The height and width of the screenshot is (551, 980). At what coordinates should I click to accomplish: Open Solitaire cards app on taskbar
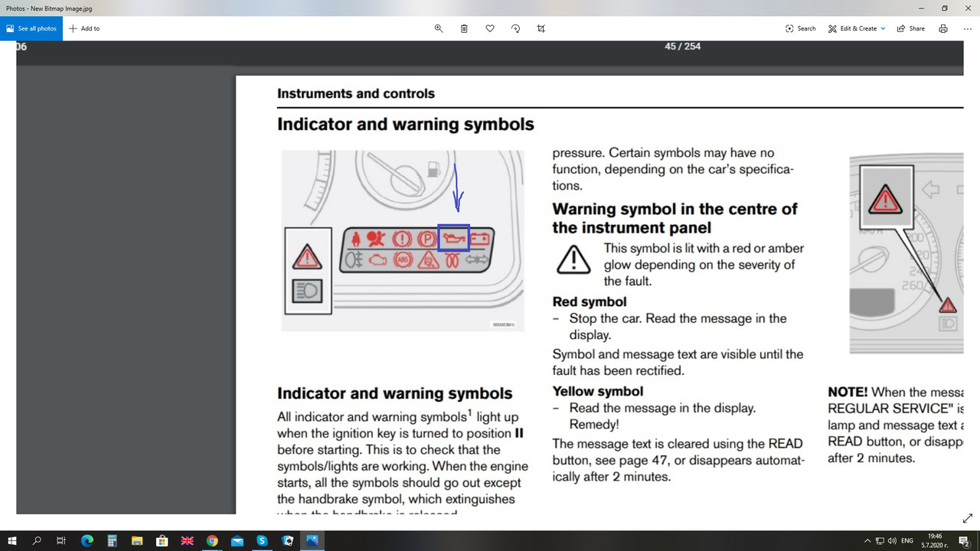tap(287, 540)
